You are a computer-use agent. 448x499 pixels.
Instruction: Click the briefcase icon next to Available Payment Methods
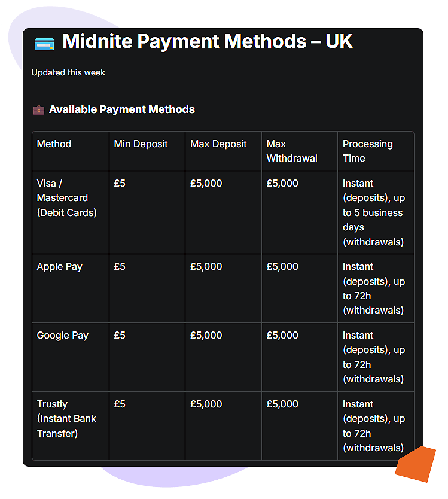pos(38,110)
